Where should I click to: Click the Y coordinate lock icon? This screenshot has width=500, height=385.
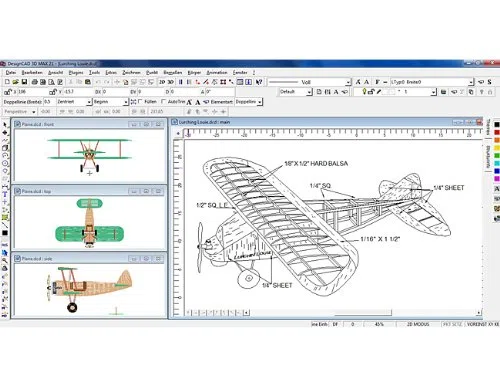pos(52,92)
